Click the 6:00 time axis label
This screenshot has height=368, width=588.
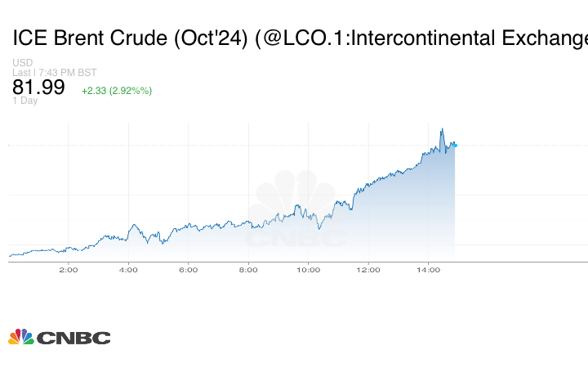pos(189,269)
